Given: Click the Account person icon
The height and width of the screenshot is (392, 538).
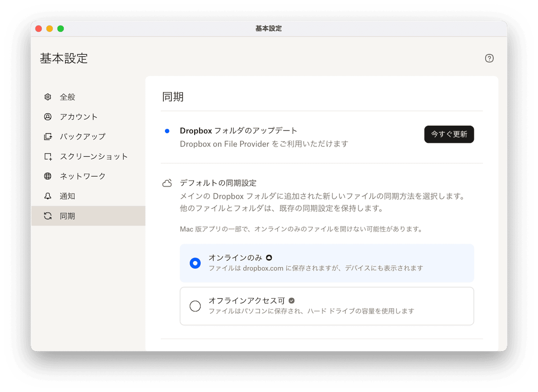Looking at the screenshot, I should pyautogui.click(x=48, y=117).
